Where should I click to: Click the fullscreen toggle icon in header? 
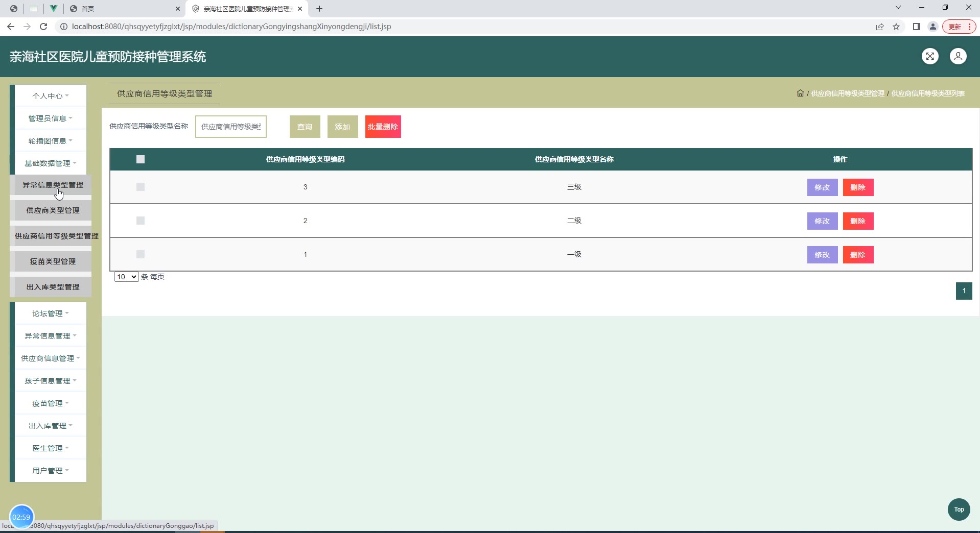click(x=930, y=56)
